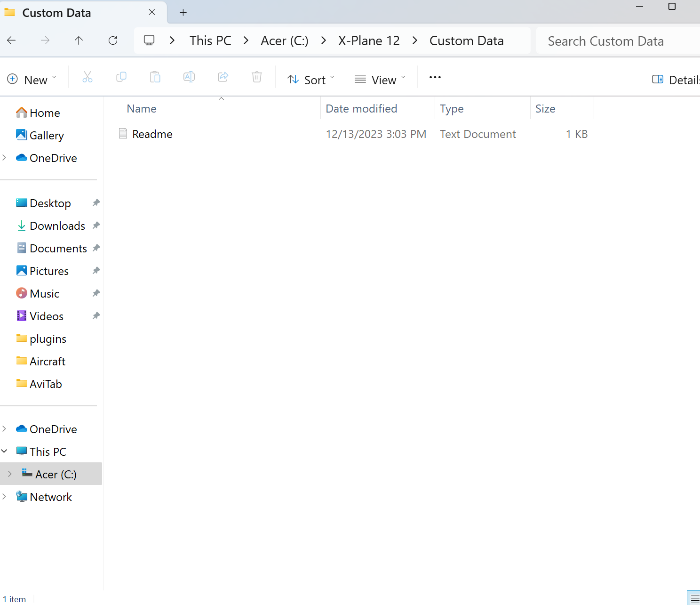
Task: Open the New item dropdown
Action: click(x=32, y=80)
